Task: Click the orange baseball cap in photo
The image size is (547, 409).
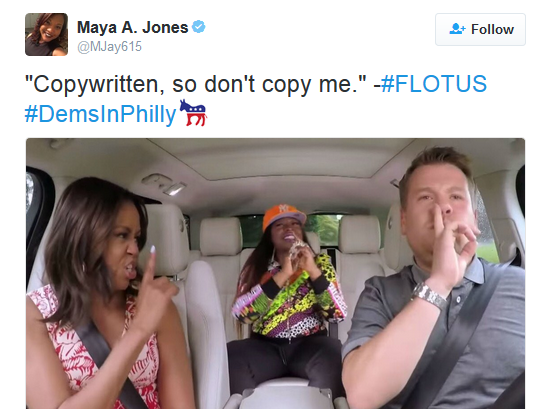Action: pyautogui.click(x=283, y=215)
